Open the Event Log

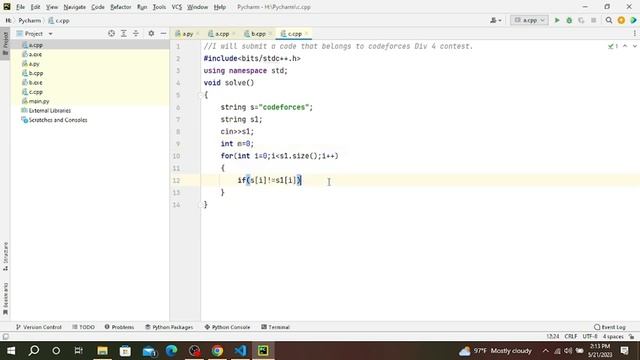point(610,327)
